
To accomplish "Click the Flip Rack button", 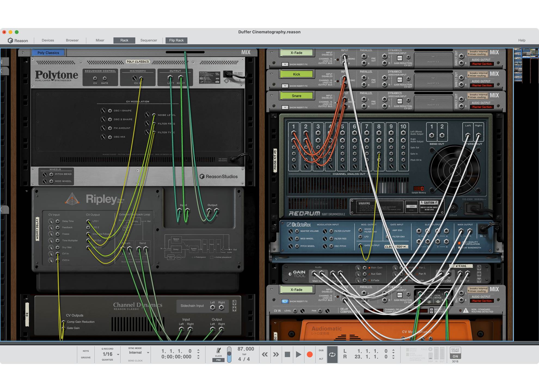I will point(176,40).
